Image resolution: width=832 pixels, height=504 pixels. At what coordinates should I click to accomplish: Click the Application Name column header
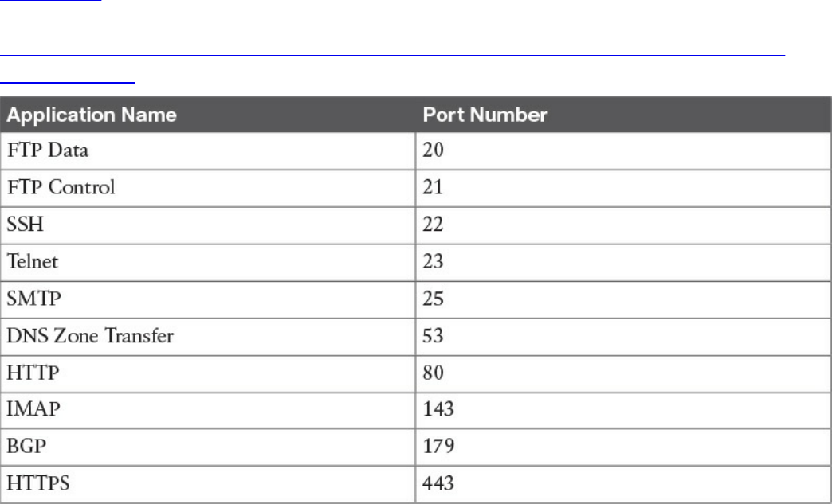tap(92, 115)
